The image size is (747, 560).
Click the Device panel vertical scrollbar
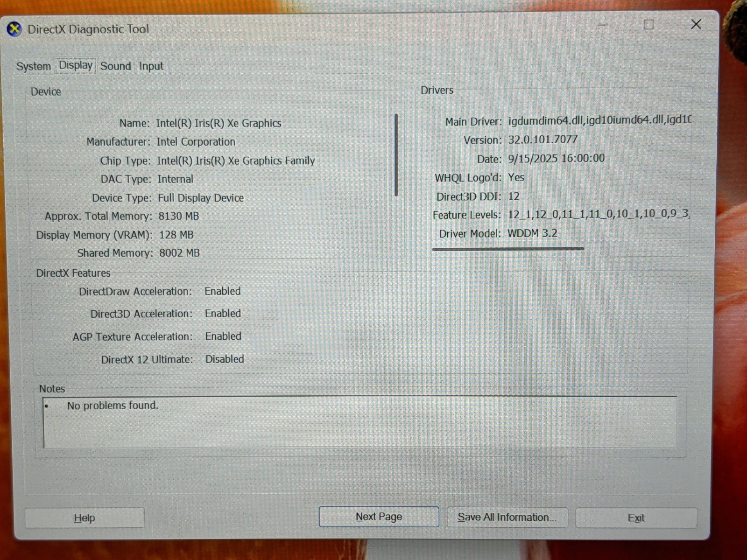click(396, 155)
